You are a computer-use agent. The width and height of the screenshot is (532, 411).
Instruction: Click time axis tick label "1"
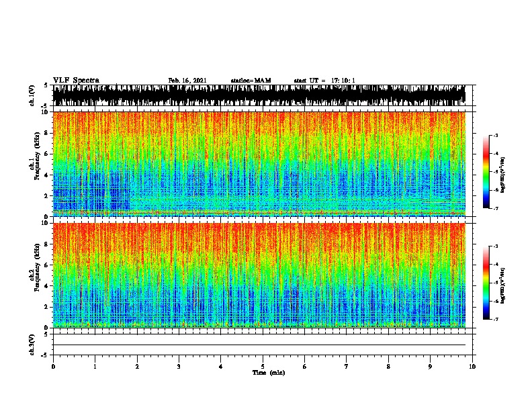[95, 366]
